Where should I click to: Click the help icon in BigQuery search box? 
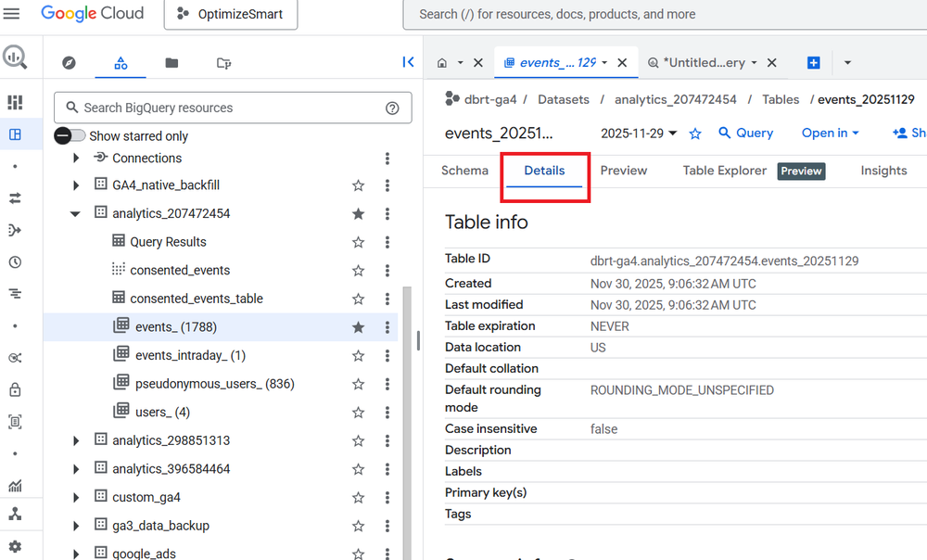(x=392, y=108)
